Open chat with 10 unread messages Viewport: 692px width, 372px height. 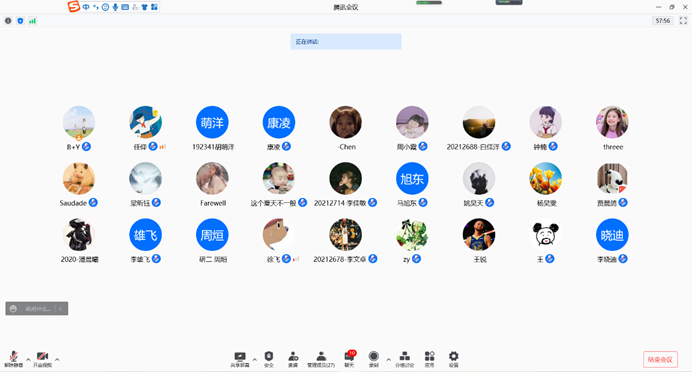point(350,359)
